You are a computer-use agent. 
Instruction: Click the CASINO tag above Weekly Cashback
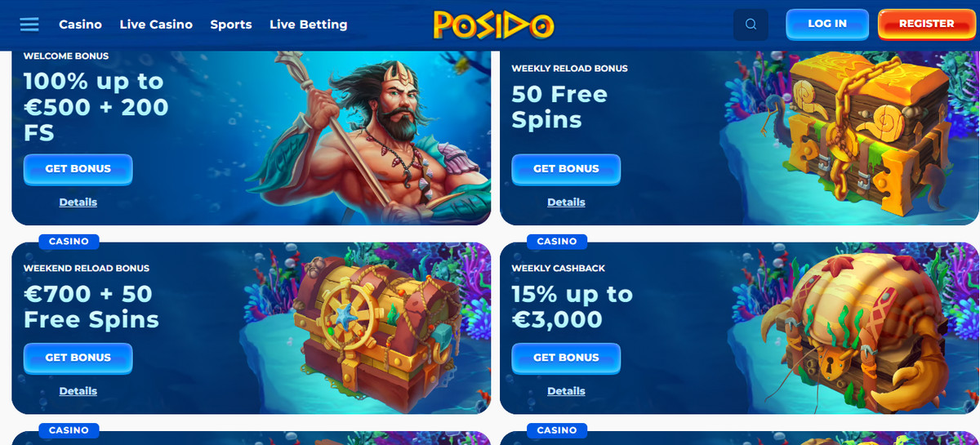(x=557, y=242)
